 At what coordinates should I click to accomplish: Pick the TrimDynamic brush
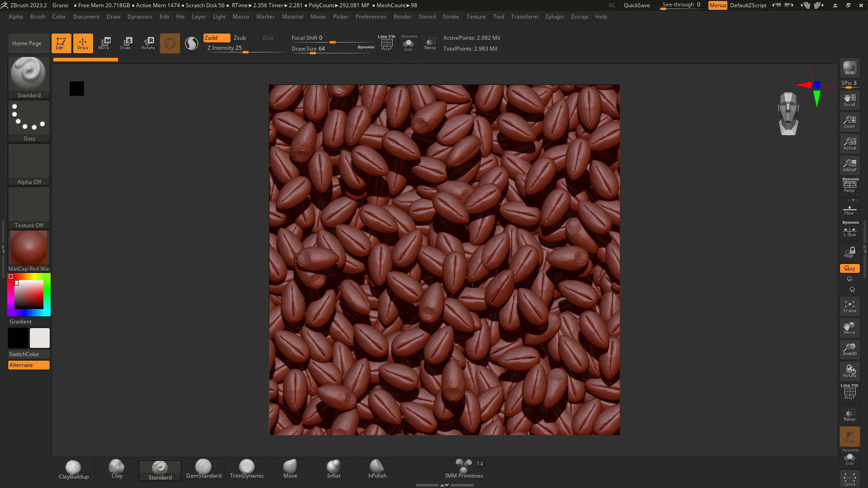(247, 469)
